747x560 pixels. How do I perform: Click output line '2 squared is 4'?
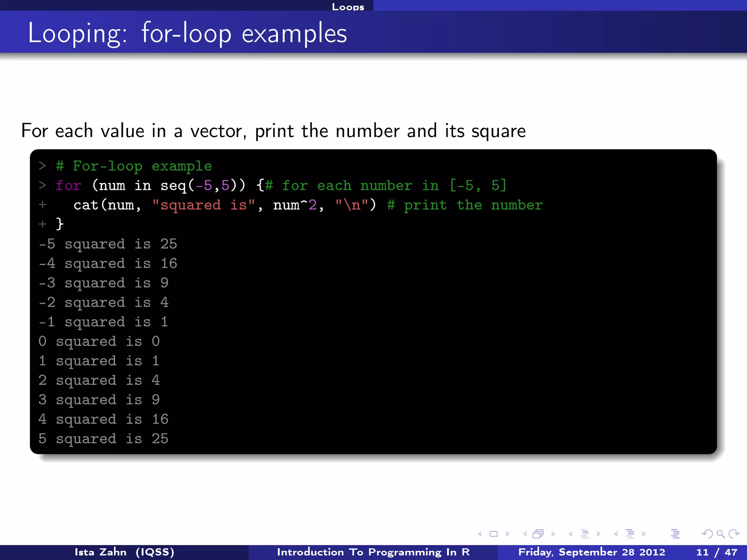point(99,381)
